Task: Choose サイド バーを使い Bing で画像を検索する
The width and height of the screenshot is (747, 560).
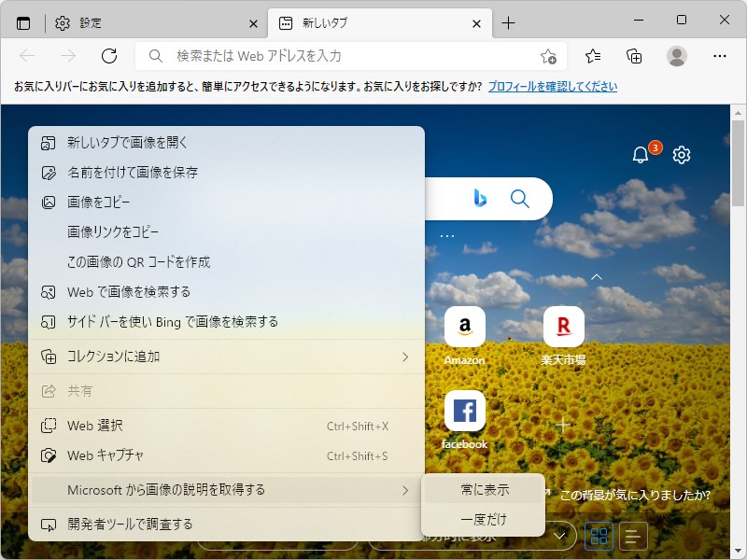Action: (227, 322)
